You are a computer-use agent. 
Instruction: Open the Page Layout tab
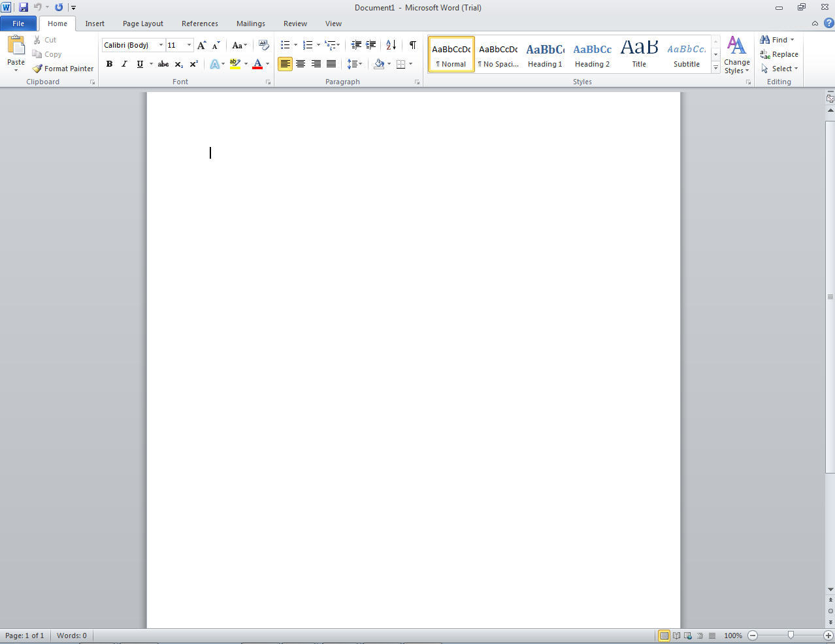(x=143, y=24)
